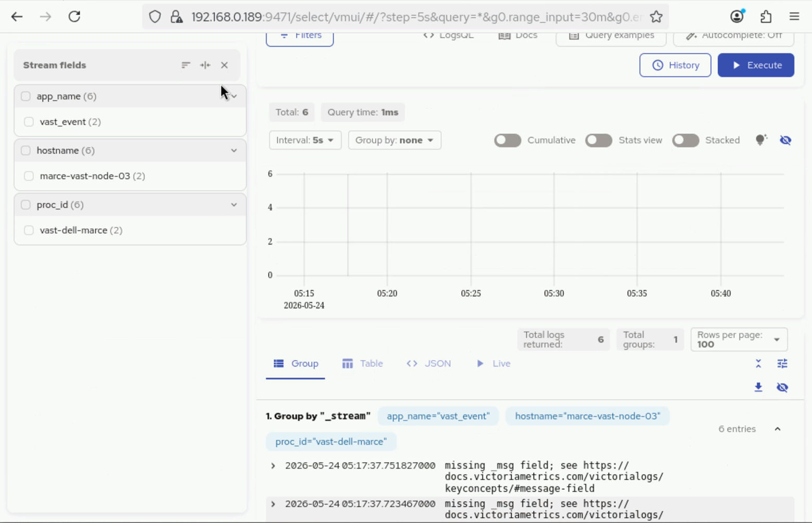The image size is (812, 523).
Task: Reload the page
Action: (x=74, y=17)
